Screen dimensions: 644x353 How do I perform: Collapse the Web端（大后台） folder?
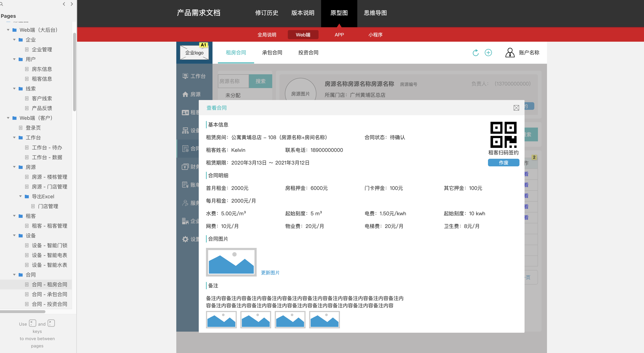[8, 30]
